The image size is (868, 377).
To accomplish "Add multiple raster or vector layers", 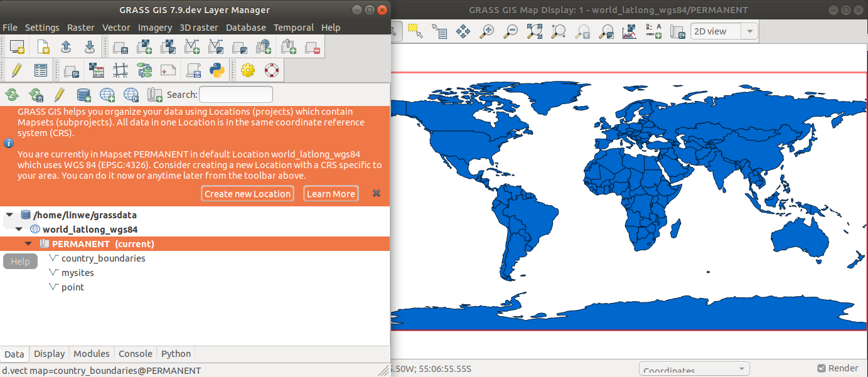I will [120, 47].
